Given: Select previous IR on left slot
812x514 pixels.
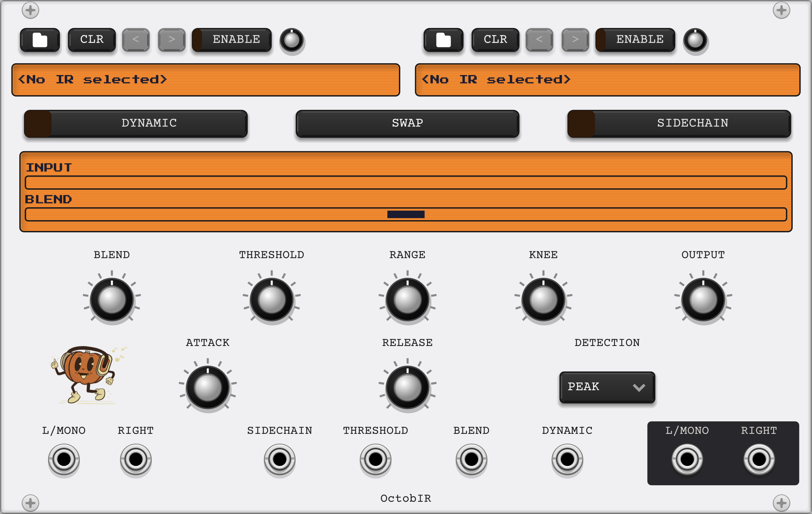Looking at the screenshot, I should 136,40.
